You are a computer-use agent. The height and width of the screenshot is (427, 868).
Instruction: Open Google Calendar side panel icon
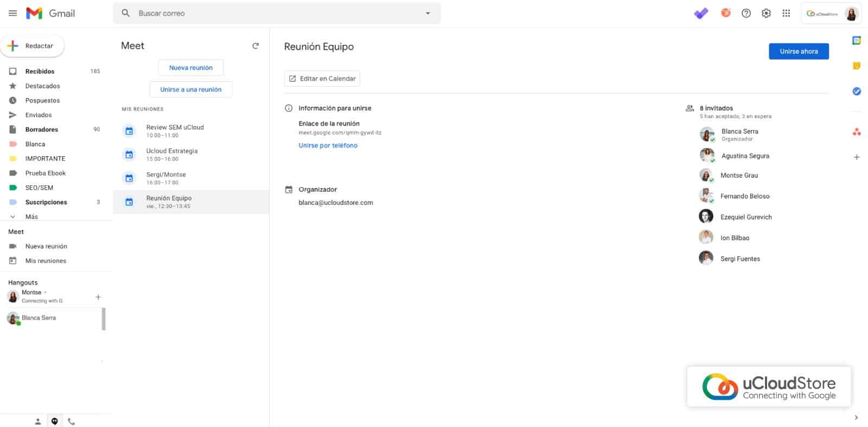coord(857,41)
